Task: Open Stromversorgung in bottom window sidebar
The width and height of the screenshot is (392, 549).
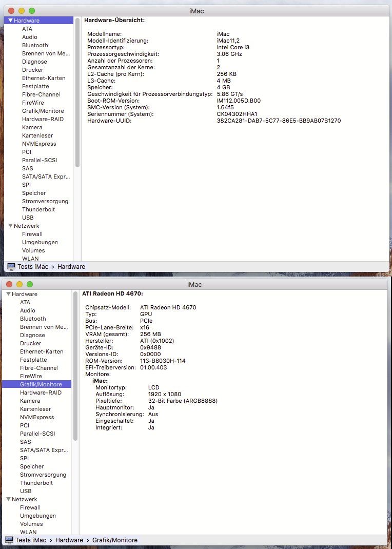Action: click(43, 475)
